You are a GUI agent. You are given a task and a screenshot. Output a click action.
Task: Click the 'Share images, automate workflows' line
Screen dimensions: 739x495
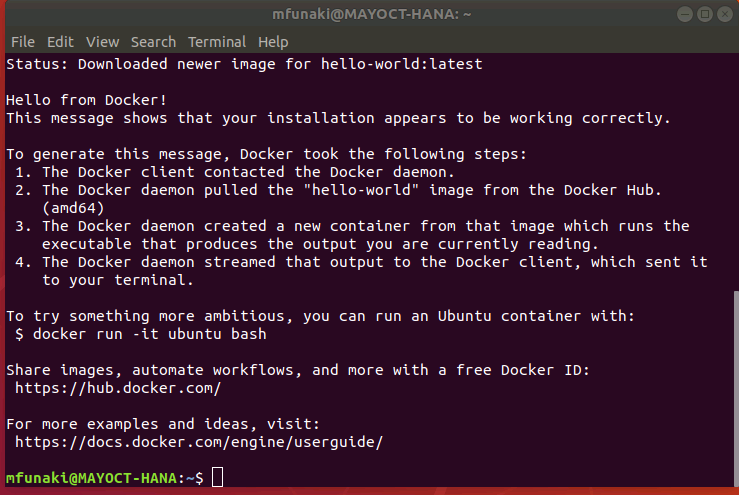[298, 370]
